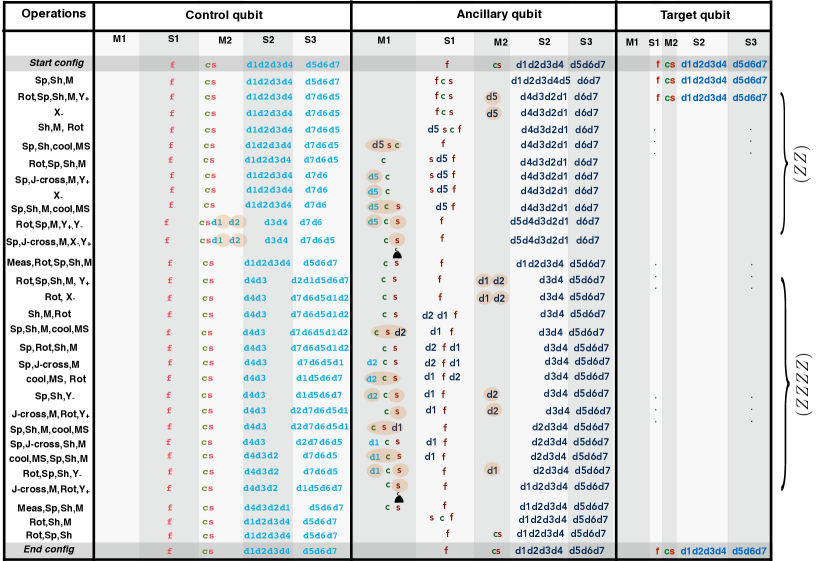The width and height of the screenshot is (826, 561).
Task: Click the S1 subheader under Control qubit
Action: point(173,38)
